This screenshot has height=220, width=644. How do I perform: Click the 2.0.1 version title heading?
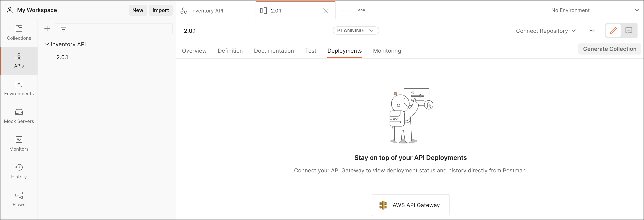click(x=190, y=31)
